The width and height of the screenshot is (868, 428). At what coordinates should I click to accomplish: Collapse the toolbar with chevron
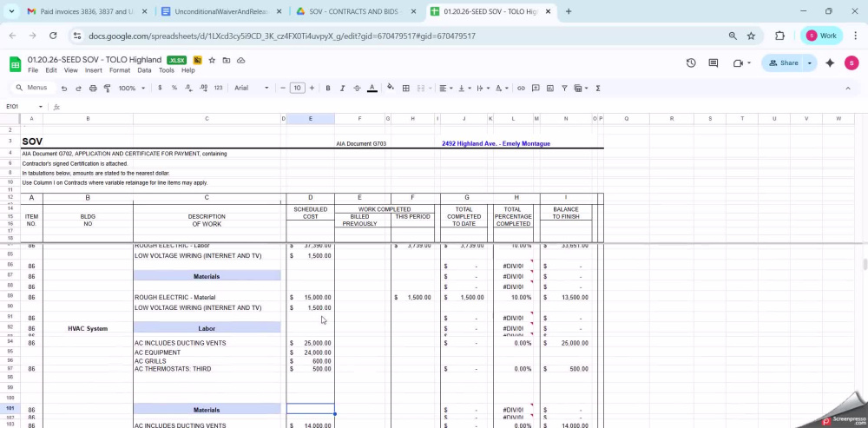click(x=847, y=88)
